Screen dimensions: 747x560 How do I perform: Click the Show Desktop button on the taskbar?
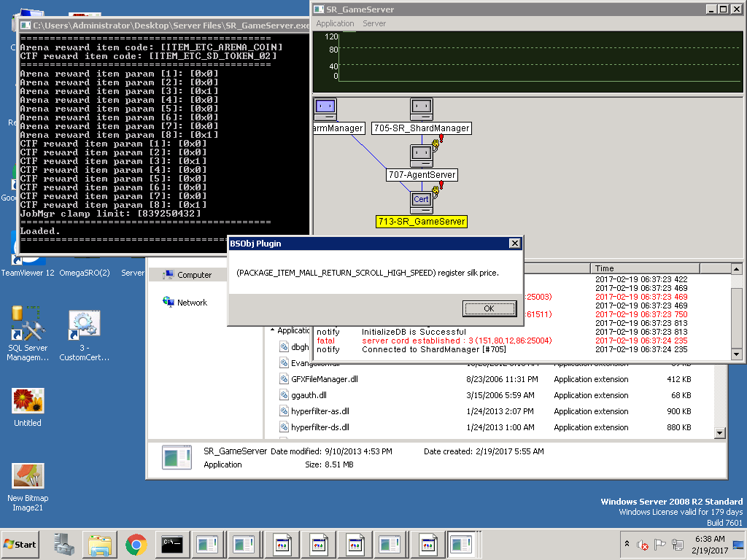(740, 544)
